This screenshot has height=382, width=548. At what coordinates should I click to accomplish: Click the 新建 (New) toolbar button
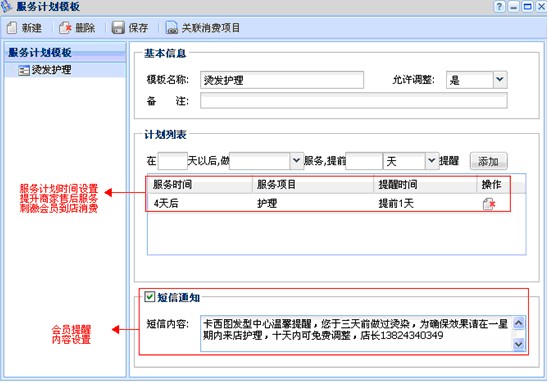point(24,28)
